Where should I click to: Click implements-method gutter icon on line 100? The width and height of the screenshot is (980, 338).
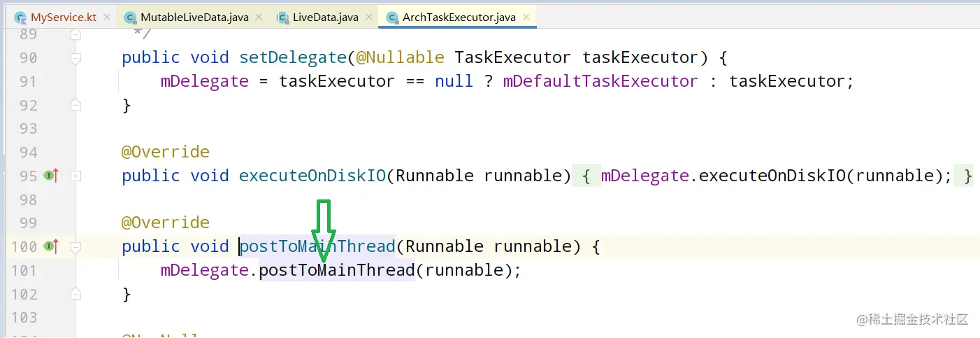click(x=51, y=246)
